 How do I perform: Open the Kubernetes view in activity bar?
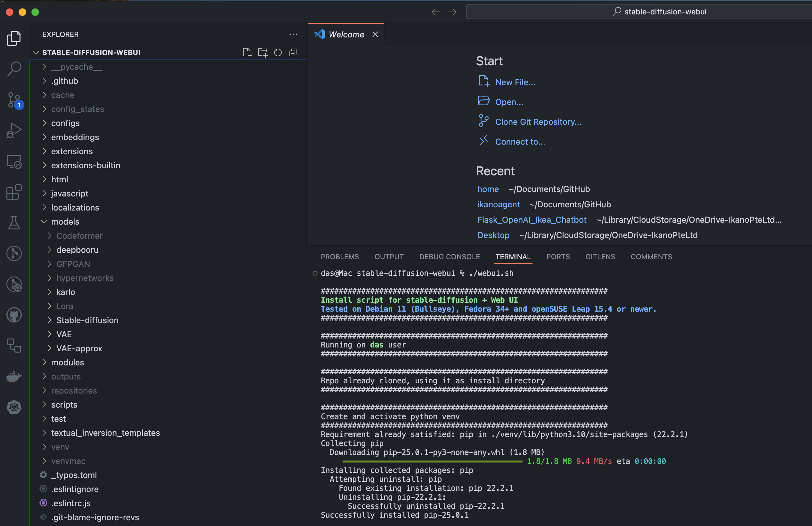(x=14, y=407)
